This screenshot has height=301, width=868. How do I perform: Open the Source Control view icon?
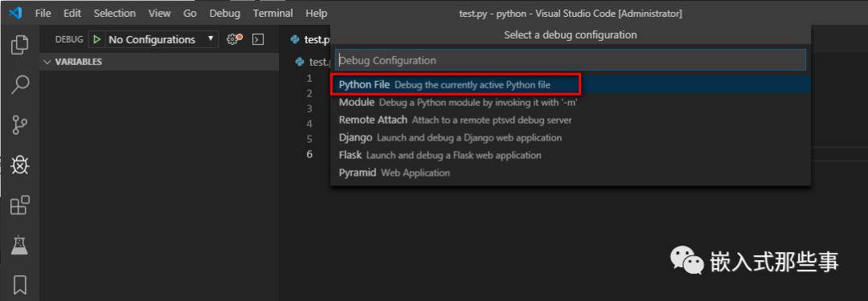click(x=20, y=125)
